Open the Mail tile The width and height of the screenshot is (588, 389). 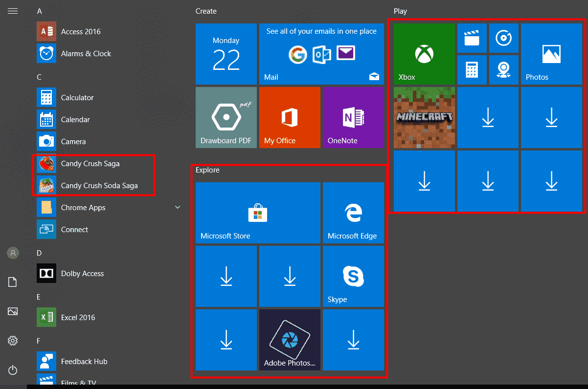(321, 54)
